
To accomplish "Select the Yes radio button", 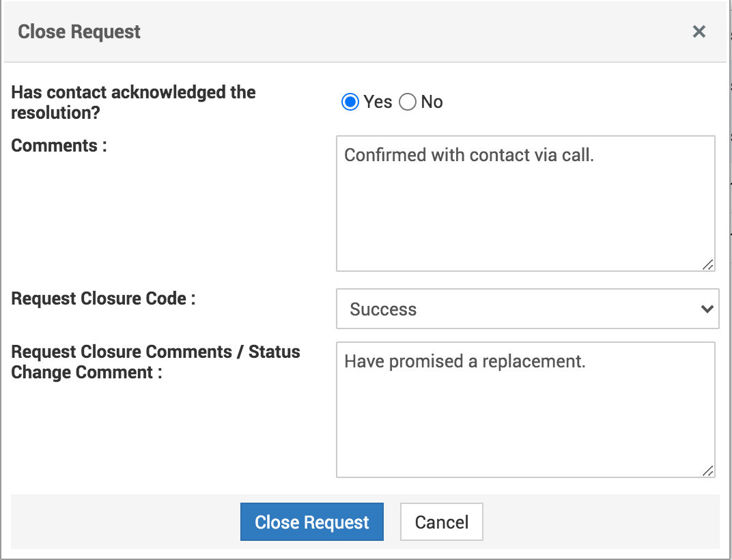I will [350, 102].
